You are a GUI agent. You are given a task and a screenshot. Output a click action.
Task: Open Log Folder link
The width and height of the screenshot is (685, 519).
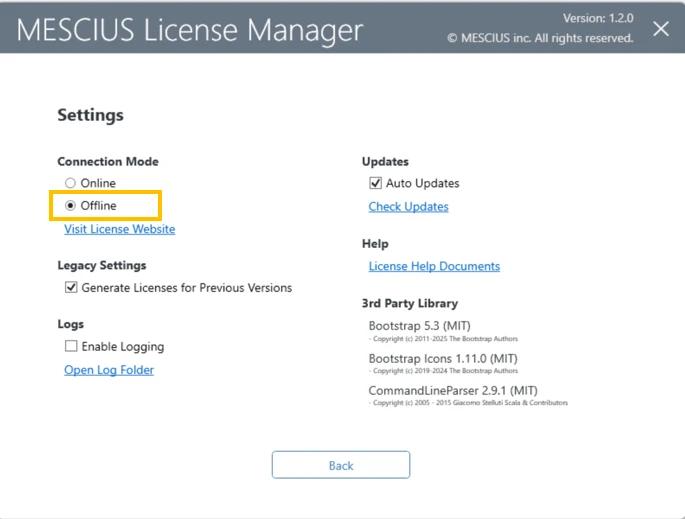point(109,370)
